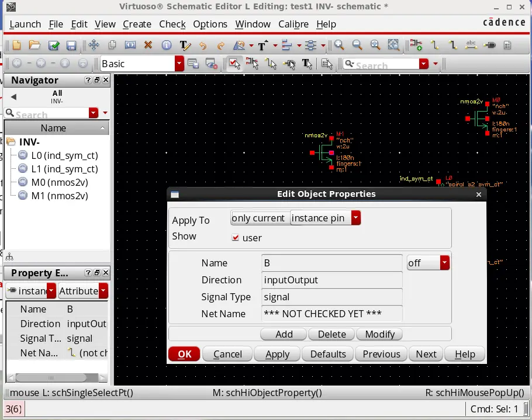Click the Zoom In magnifier icon
This screenshot has width=532, height=420.
click(339, 45)
